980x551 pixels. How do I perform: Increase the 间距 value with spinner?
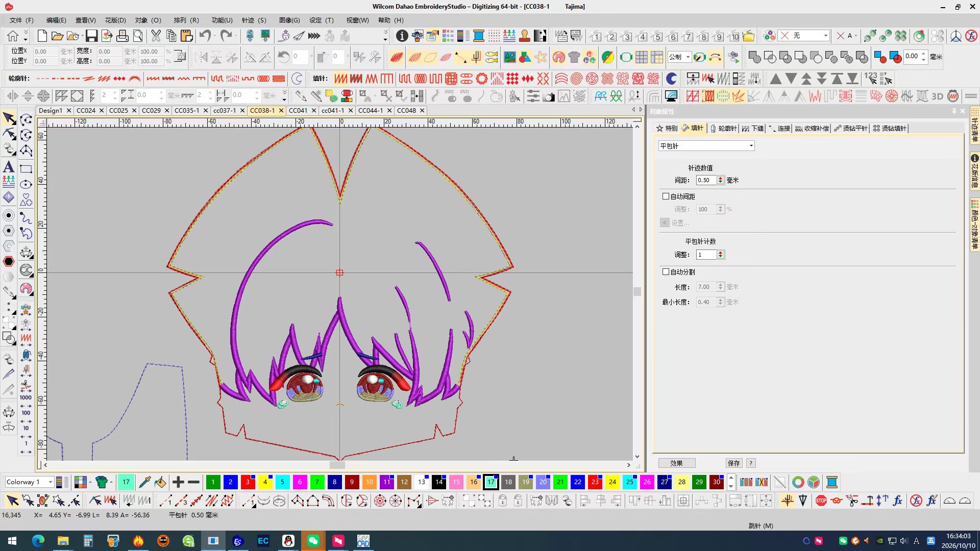[720, 178]
